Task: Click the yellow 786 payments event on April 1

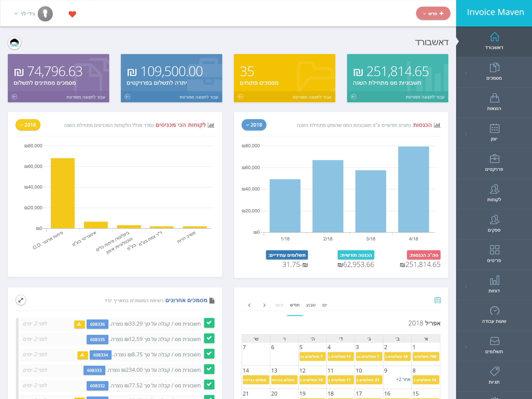Action: [425, 357]
